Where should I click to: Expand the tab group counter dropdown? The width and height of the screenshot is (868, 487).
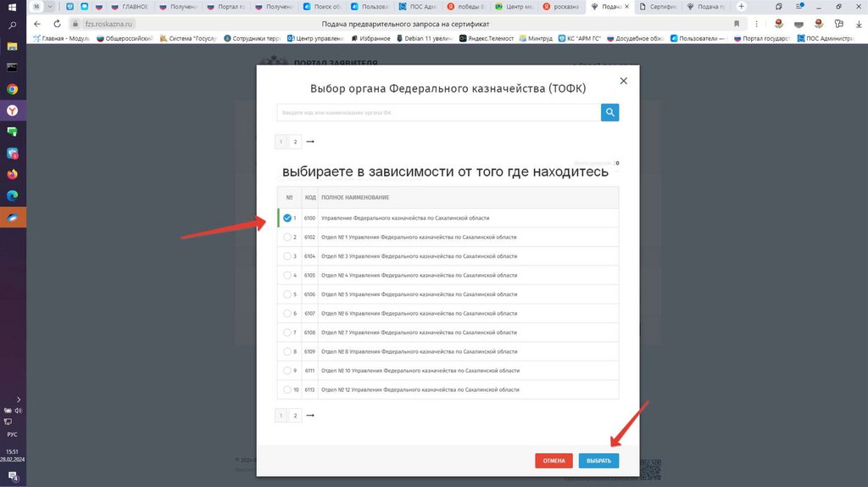coord(50,7)
